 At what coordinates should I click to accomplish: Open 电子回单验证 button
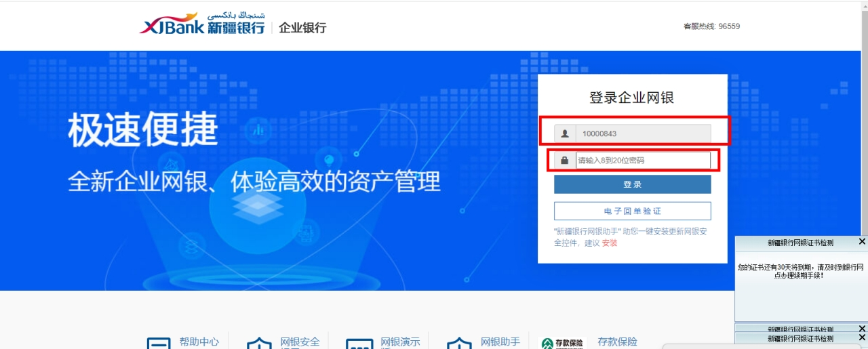tap(632, 211)
